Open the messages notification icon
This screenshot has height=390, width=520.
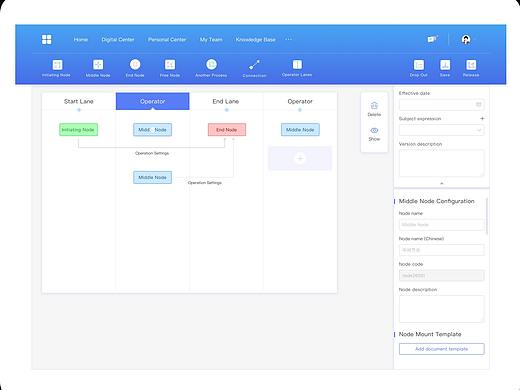point(432,39)
